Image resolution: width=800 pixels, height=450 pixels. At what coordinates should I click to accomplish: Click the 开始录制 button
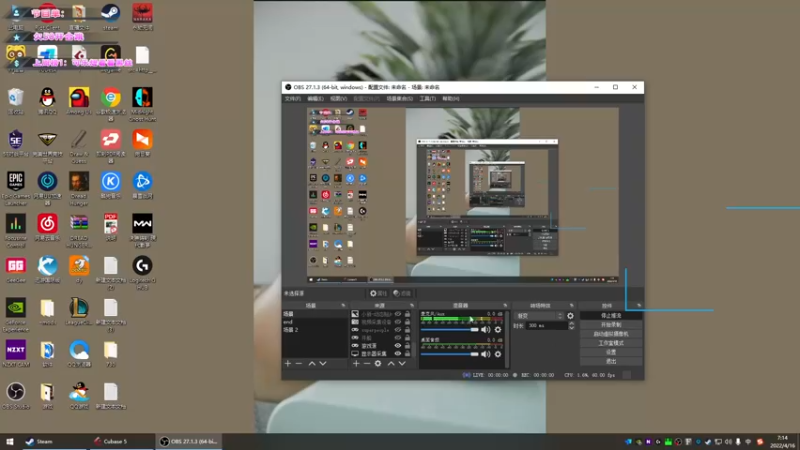coord(611,325)
